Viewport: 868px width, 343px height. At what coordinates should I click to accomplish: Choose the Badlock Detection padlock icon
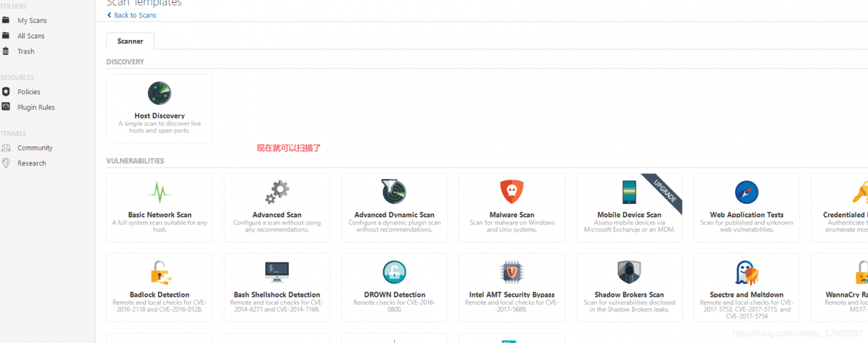click(x=160, y=273)
